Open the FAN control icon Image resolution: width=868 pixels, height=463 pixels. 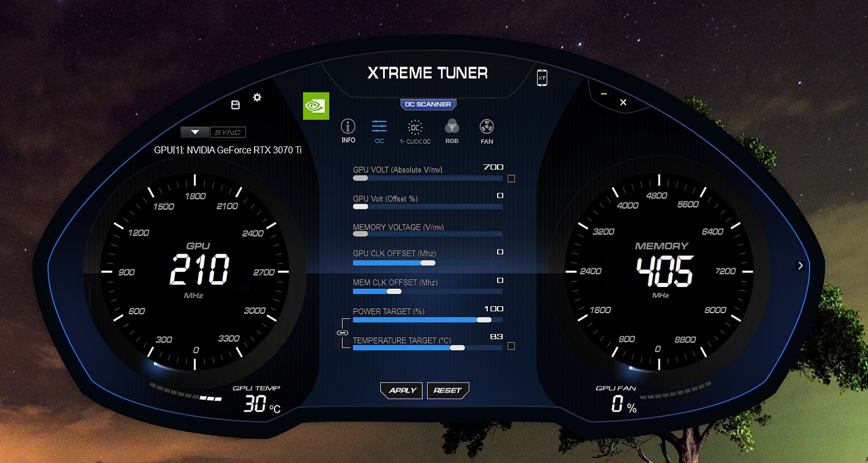(487, 128)
